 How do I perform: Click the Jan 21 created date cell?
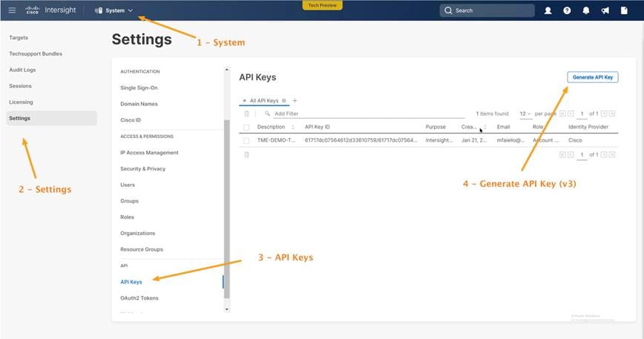tap(473, 140)
